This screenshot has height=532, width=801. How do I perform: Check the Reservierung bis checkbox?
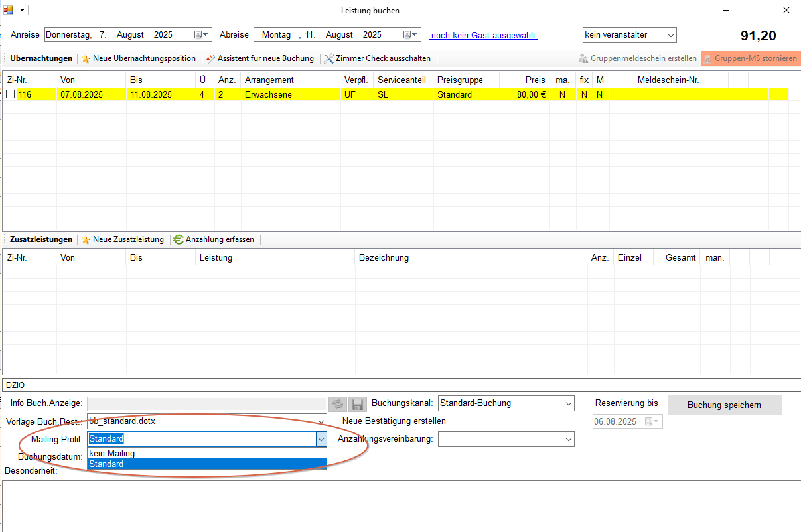[587, 403]
